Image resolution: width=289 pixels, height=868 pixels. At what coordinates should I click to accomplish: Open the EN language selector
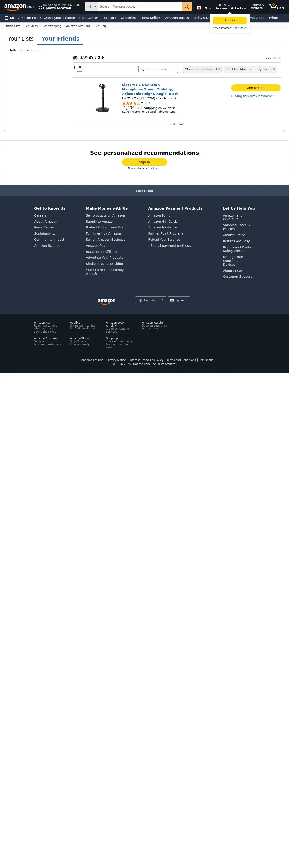coord(204,8)
